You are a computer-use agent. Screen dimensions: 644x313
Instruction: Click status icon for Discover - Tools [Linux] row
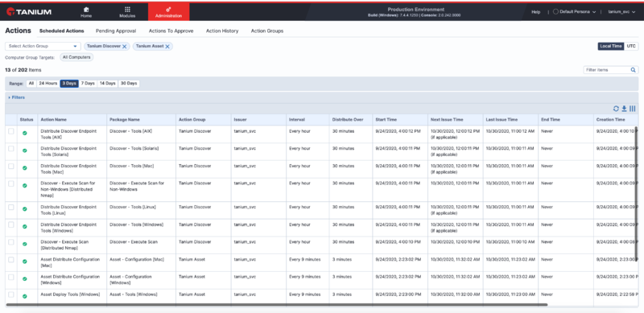pos(25,208)
